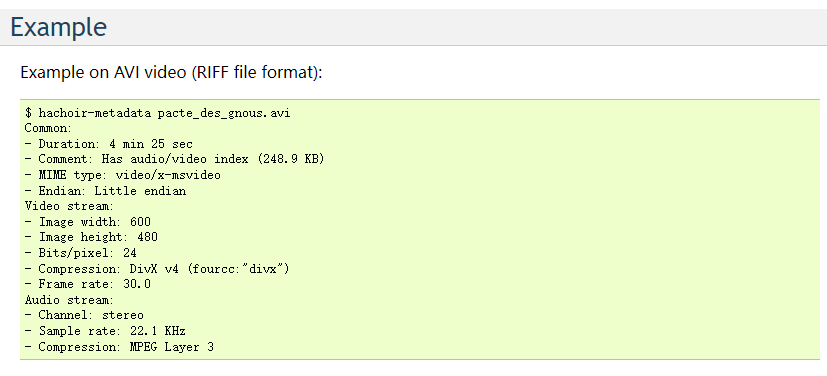Click the Compression: MPEG Layer 3 line

click(x=119, y=347)
